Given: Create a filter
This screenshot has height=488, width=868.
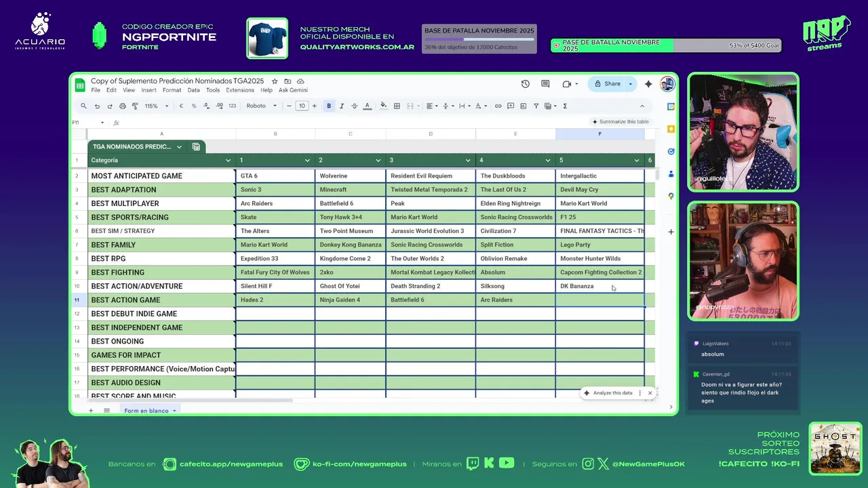Looking at the screenshot, I should tap(536, 106).
